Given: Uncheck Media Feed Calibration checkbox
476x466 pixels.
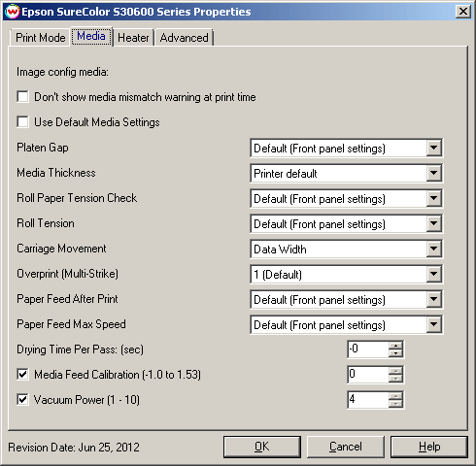Looking at the screenshot, I should 22,375.
